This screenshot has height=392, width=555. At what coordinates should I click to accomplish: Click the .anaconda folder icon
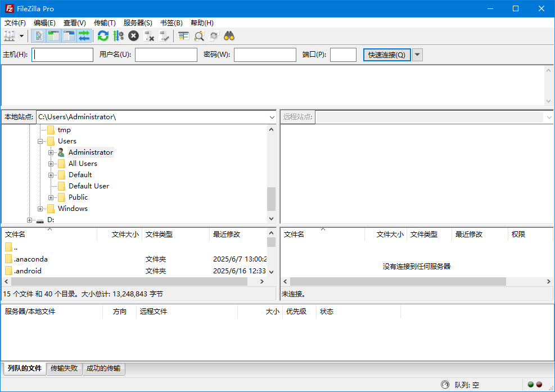point(9,259)
